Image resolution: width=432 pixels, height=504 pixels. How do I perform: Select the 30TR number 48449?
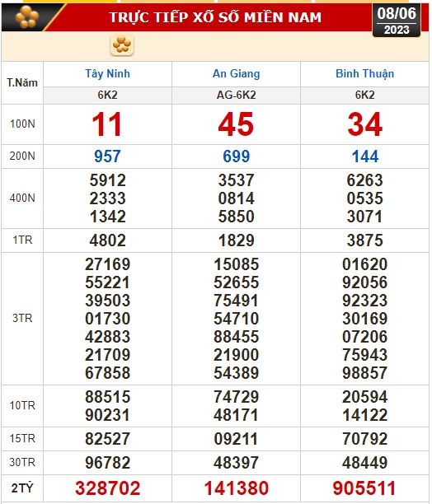pyautogui.click(x=364, y=463)
